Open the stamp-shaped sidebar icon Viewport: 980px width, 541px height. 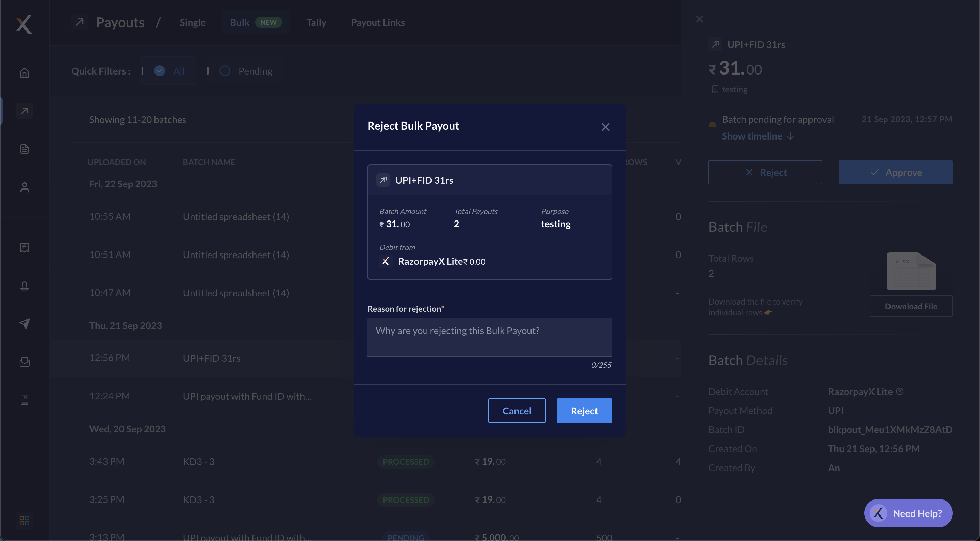pos(24,286)
